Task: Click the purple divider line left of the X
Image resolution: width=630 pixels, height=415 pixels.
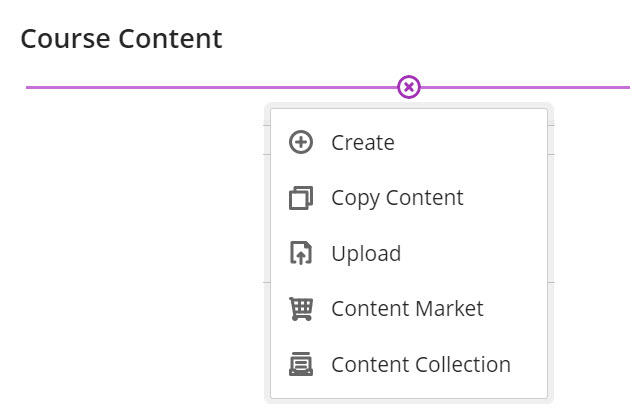Action: tap(200, 87)
